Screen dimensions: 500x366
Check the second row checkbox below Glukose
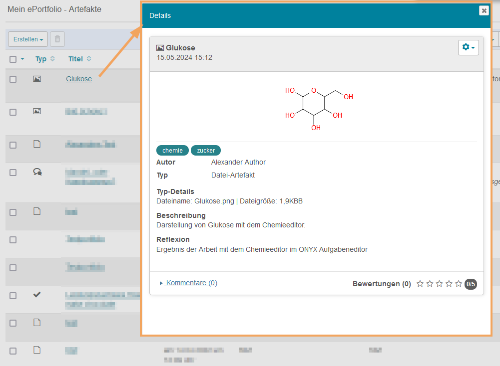pos(13,112)
